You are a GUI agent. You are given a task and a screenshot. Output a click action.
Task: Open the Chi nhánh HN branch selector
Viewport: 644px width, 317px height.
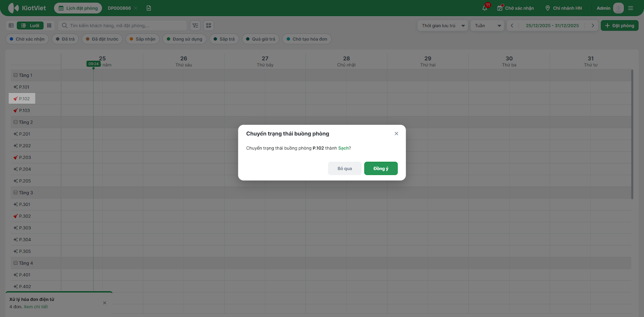[x=563, y=8]
